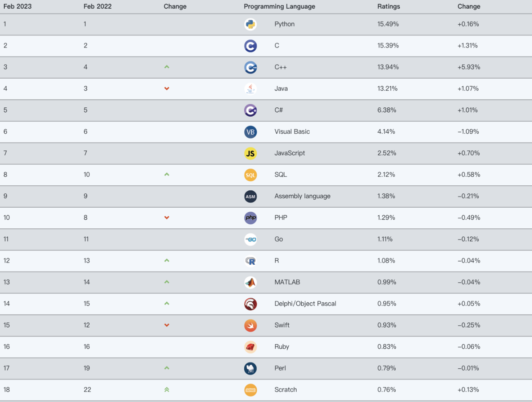The image size is (532, 402).
Task: Click the red down arrow in Java row
Action: (167, 89)
